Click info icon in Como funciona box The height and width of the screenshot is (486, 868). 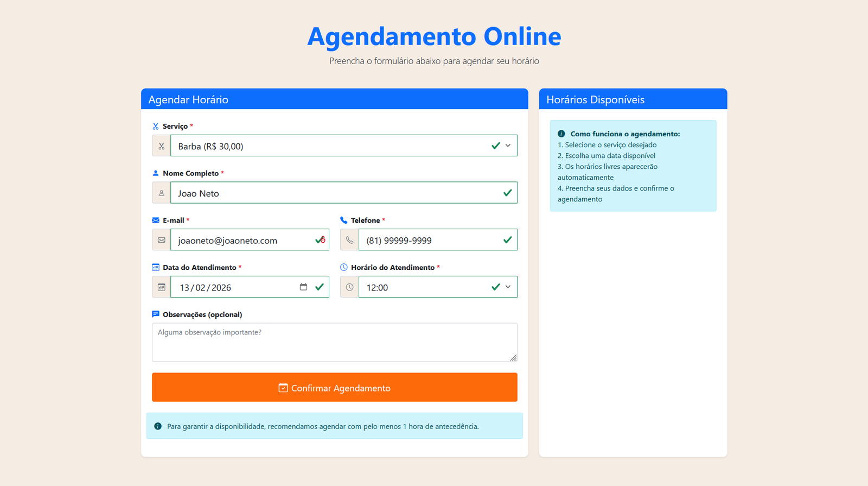pyautogui.click(x=561, y=134)
